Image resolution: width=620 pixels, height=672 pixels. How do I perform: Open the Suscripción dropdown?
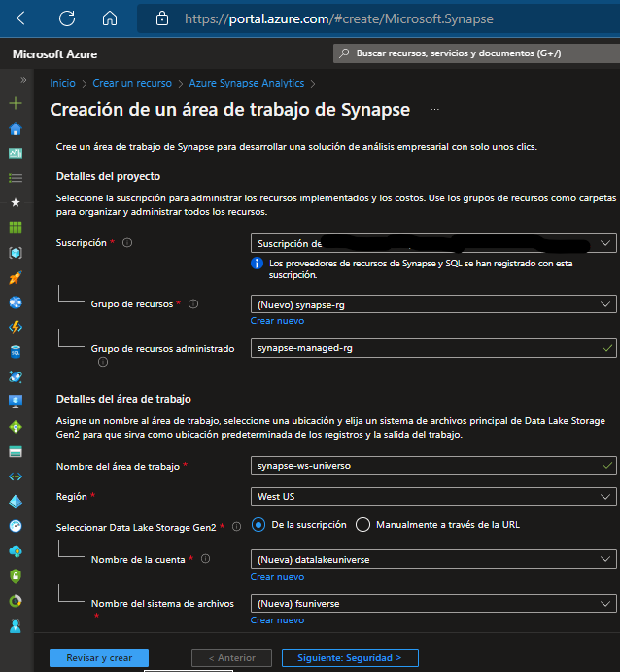[433, 243]
